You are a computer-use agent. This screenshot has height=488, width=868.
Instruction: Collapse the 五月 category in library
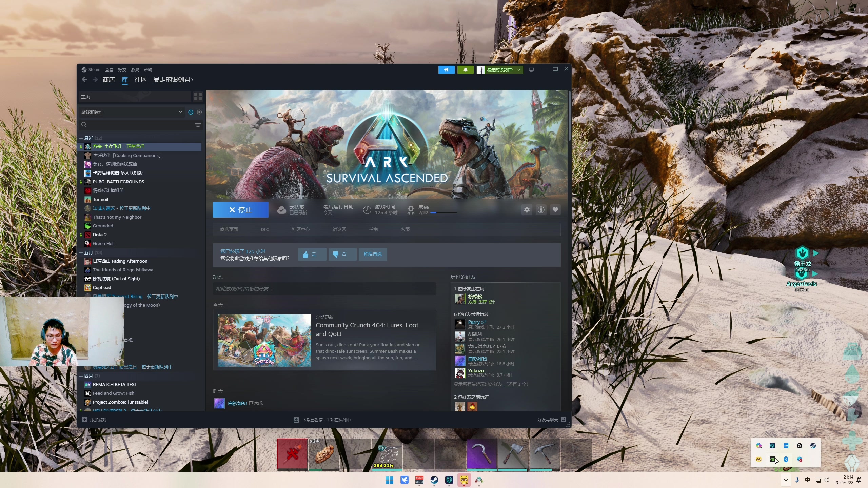point(81,253)
